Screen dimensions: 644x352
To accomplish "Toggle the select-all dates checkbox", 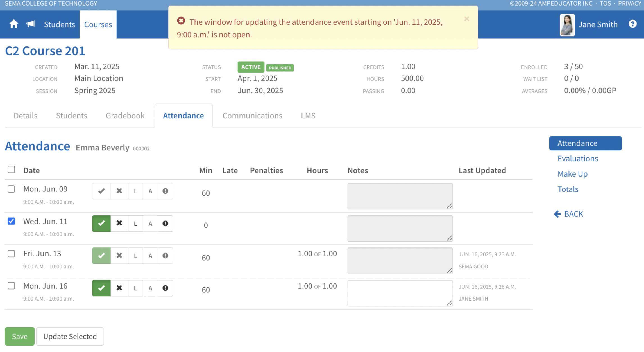I will pos(11,170).
